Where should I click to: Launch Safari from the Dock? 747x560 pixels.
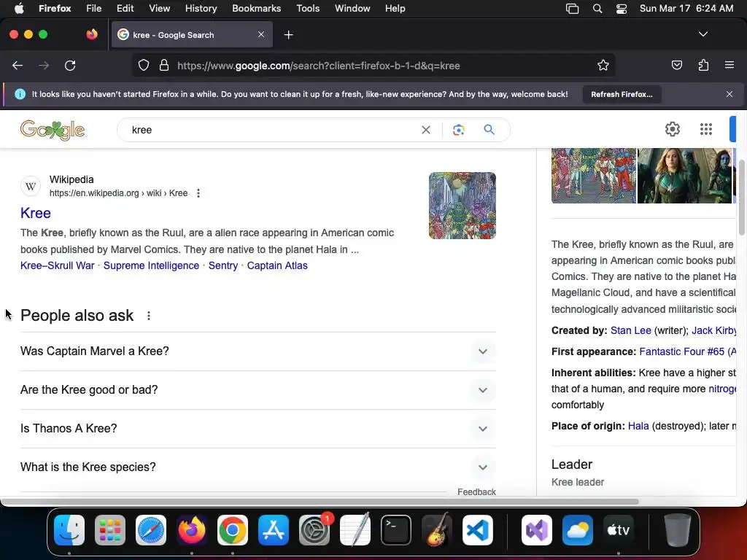(151, 530)
